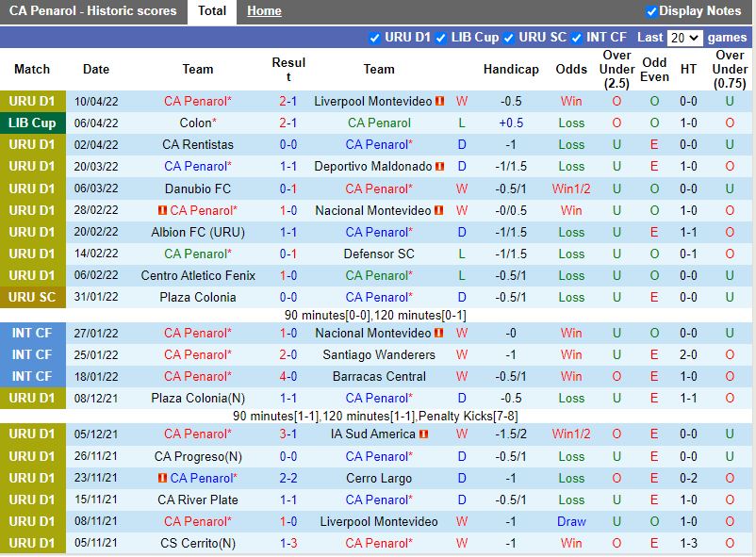Uncheck the URU SC league filter
Screen dimensions: 756x557
coord(508,38)
